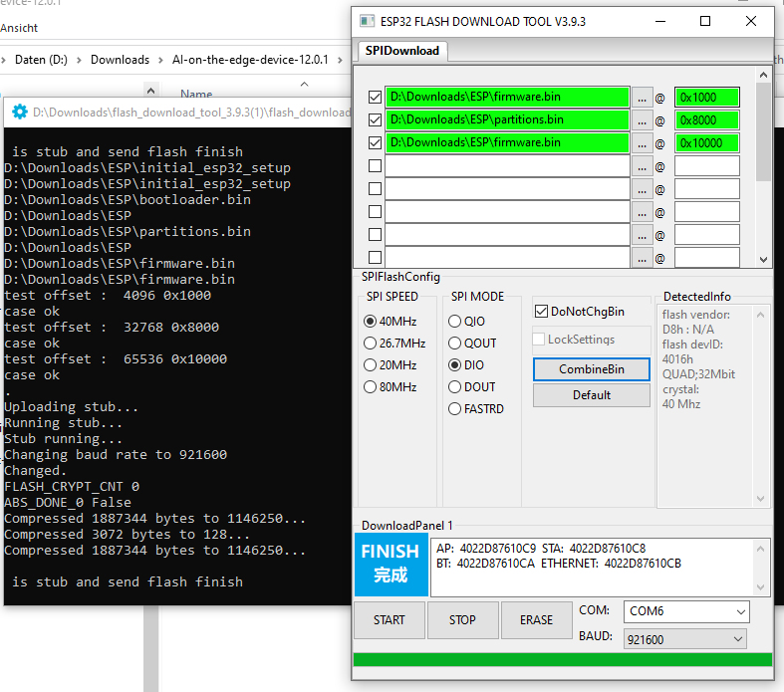784x692 pixels.
Task: Navigate to Downloads in Explorer breadcrumb
Action: [x=120, y=60]
